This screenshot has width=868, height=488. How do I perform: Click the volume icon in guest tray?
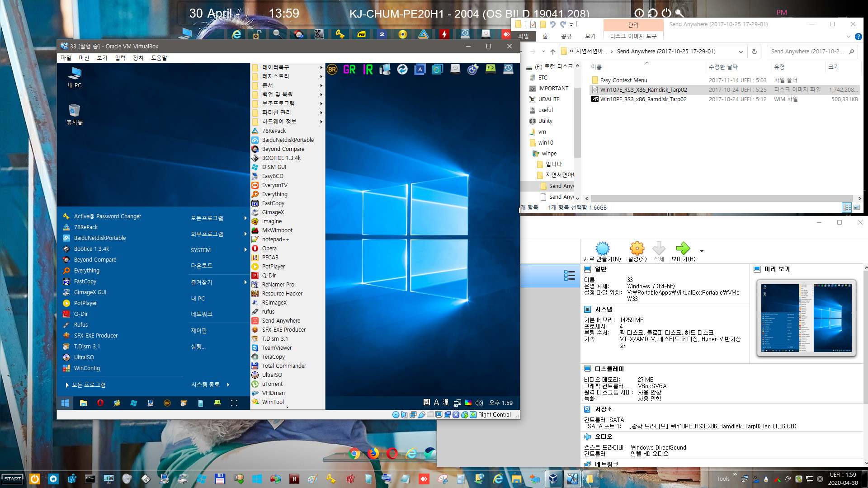click(x=479, y=403)
